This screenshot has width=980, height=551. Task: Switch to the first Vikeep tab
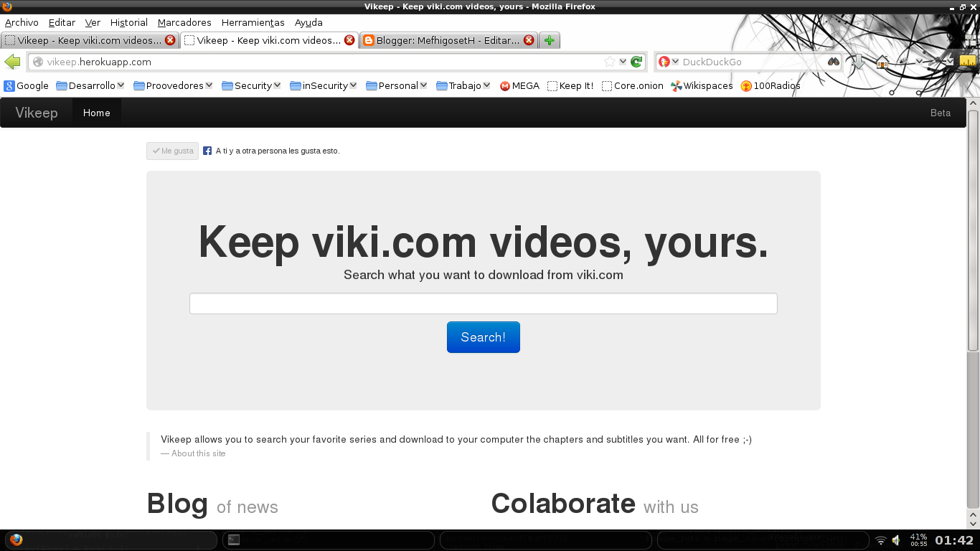point(90,40)
